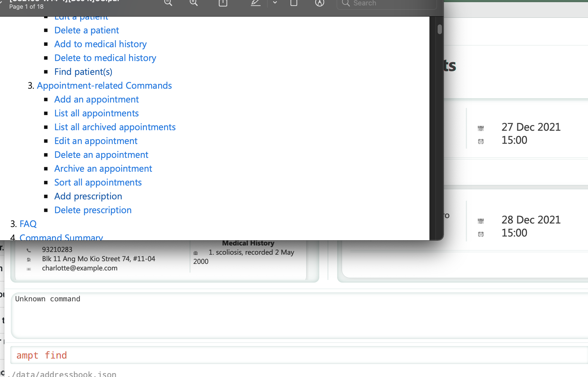Select the List all appointments menu item
Screen dimensions: 588x377
coord(96,113)
